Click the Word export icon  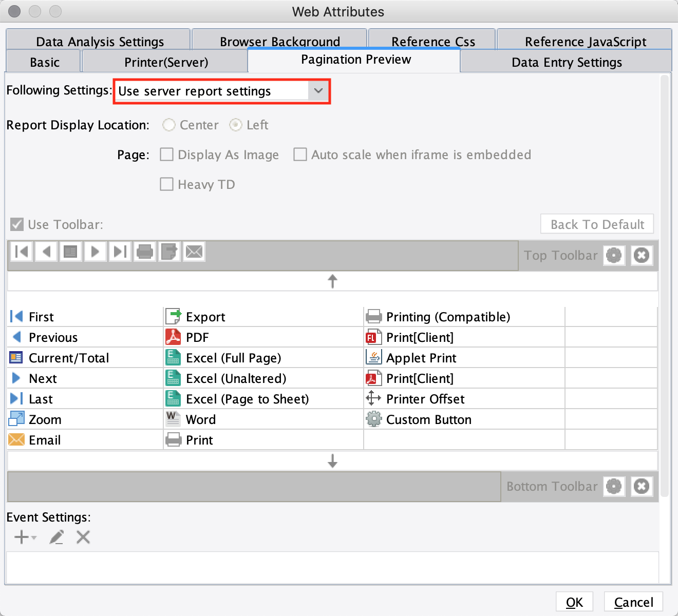(x=173, y=419)
